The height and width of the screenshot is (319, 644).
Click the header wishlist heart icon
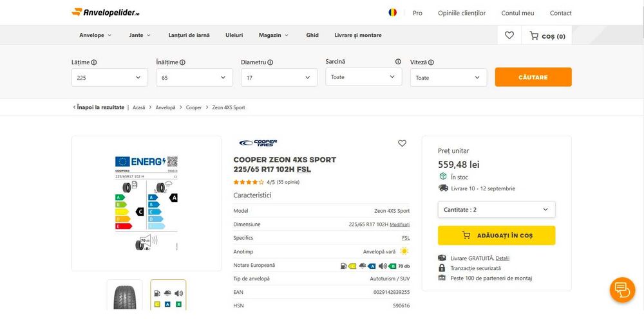click(509, 35)
